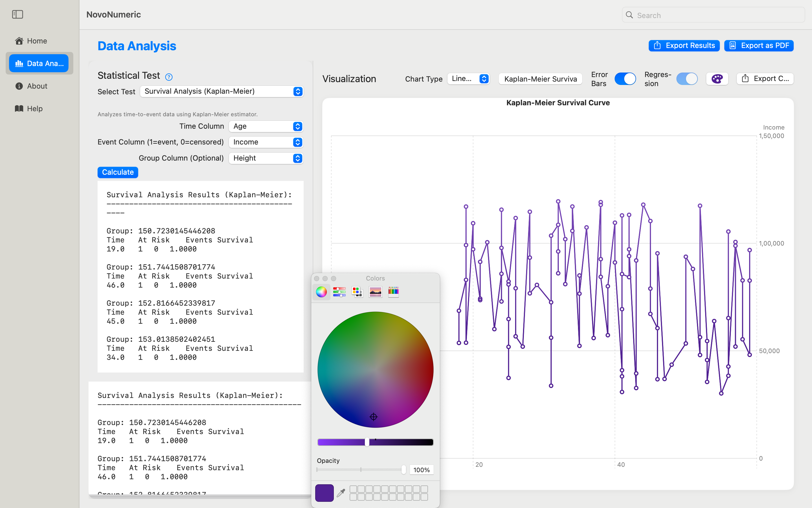Open the Event Column Income dropdown
The width and height of the screenshot is (812, 508).
coord(266,142)
